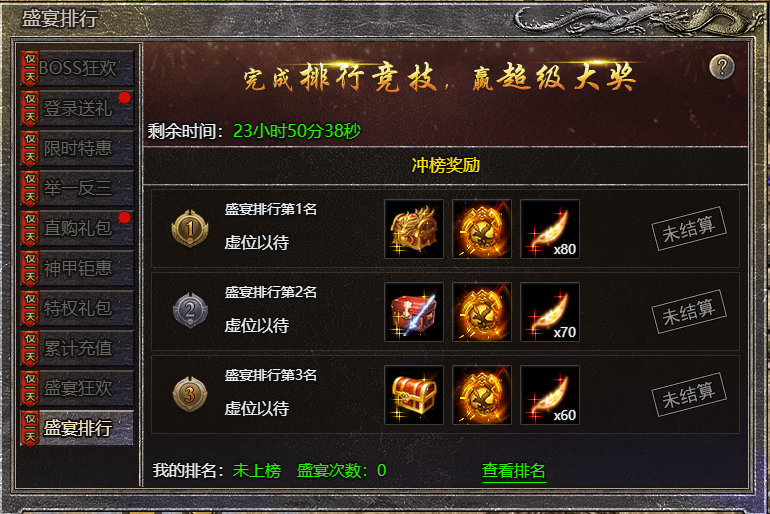Click the golden medallion reward in the rank 1 row
This screenshot has height=514, width=770.
point(482,229)
